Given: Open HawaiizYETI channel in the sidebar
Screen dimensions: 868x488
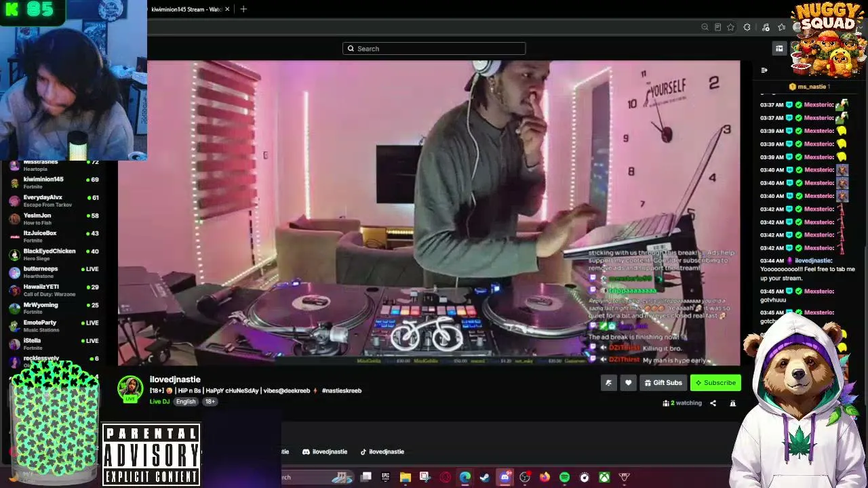Looking at the screenshot, I should (x=54, y=290).
